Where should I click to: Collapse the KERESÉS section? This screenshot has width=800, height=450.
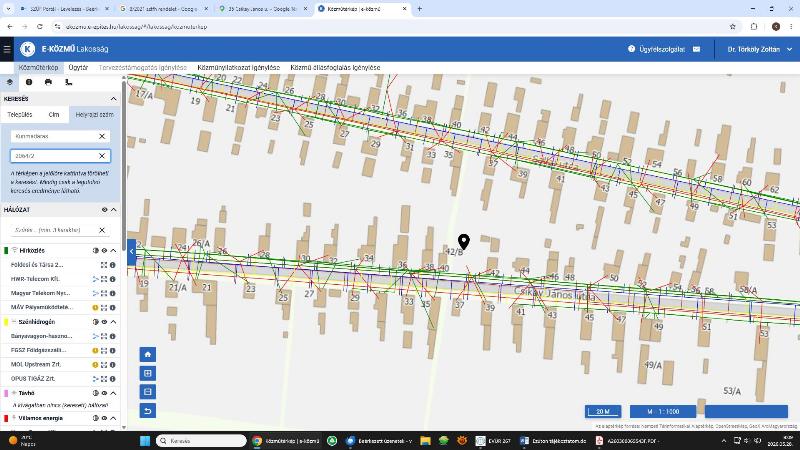[x=113, y=99]
